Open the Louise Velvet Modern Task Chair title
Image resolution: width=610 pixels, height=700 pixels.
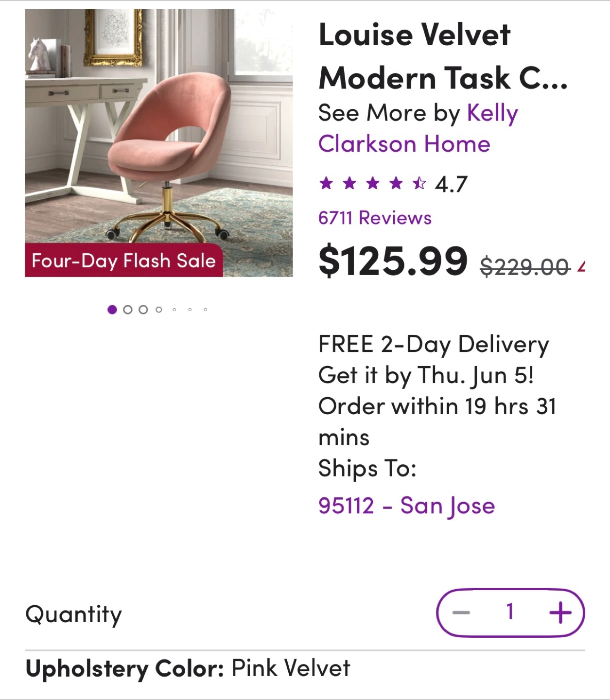[442, 56]
